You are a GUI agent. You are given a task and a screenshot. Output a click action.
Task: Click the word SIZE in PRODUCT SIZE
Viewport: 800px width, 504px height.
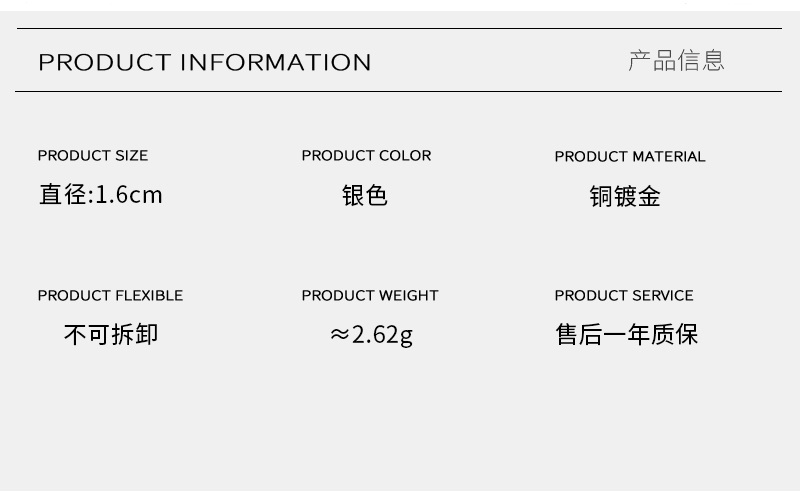pos(132,156)
